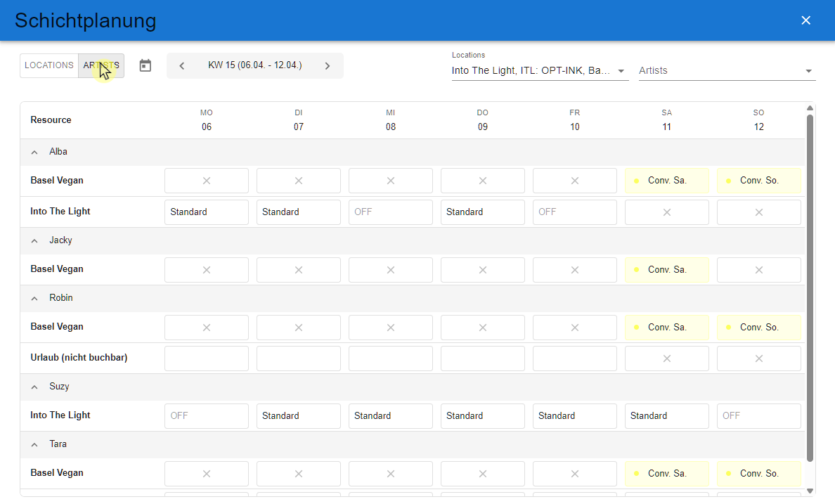Collapse the Suzy group
This screenshot has width=835, height=504.
[34, 387]
